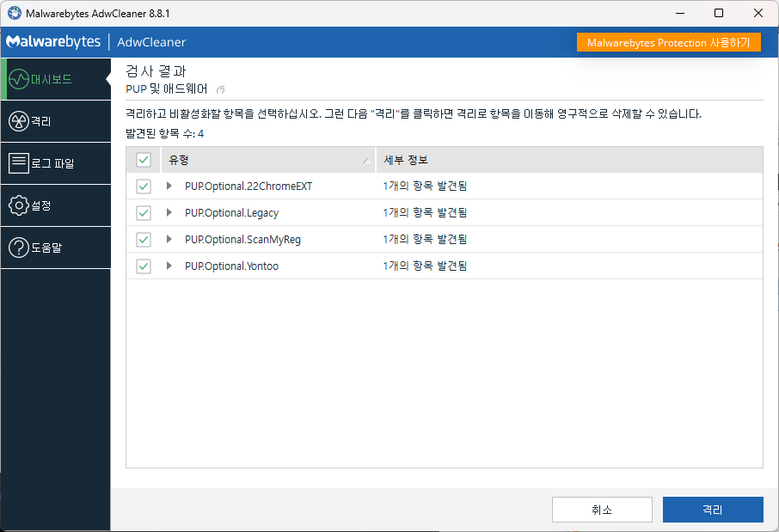
Task: Expand the PUP.Optional.Legacy row
Action: [x=169, y=212]
